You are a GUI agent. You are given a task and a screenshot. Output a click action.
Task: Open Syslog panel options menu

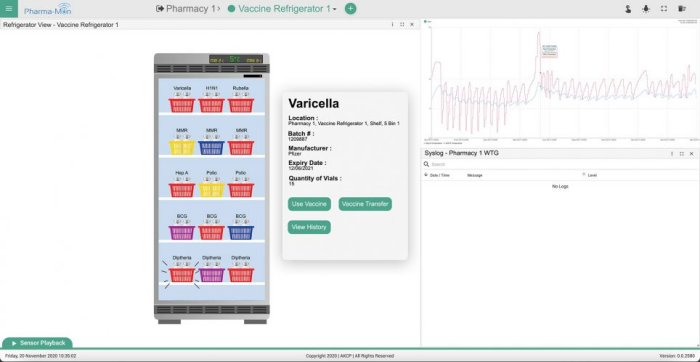coord(672,154)
